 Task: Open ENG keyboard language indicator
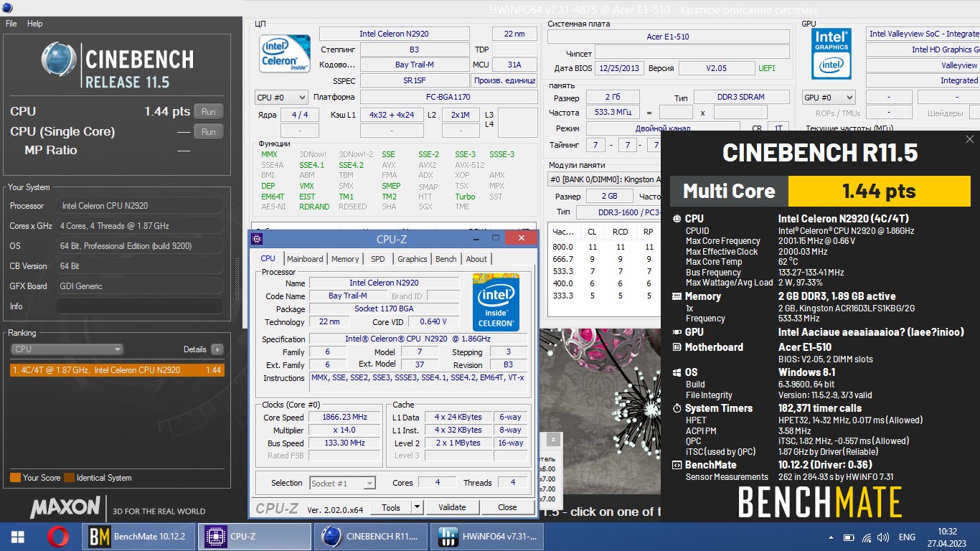[x=907, y=537]
